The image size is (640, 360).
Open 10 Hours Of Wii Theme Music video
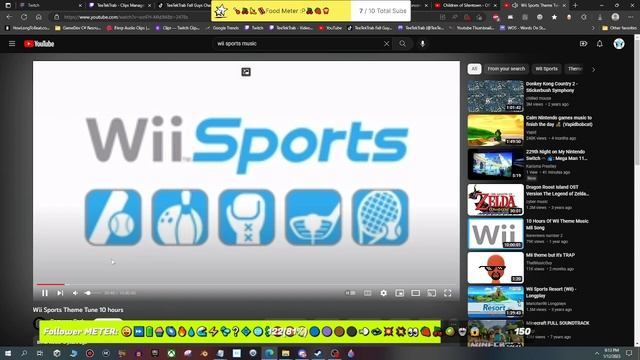click(496, 233)
